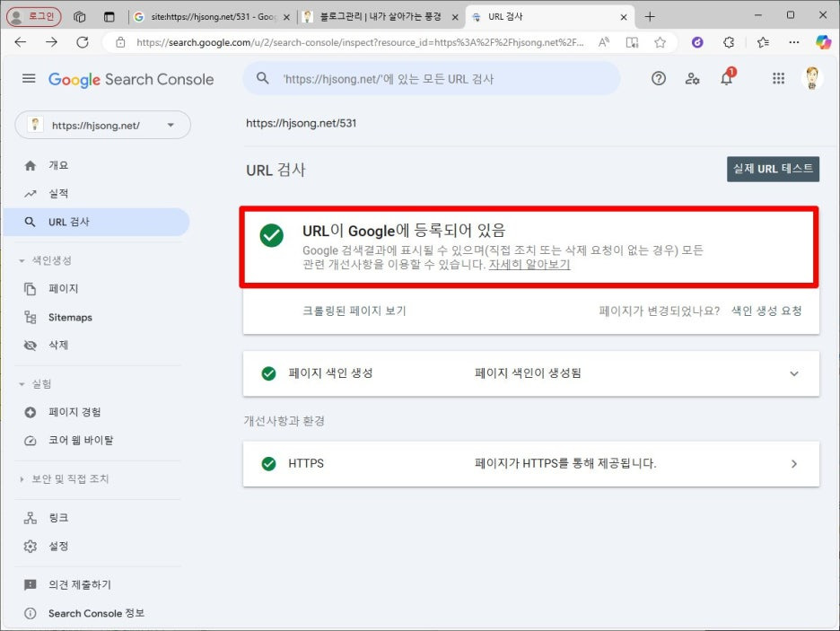Open the workspaces icon beside login
The width and height of the screenshot is (840, 631).
pos(80,17)
